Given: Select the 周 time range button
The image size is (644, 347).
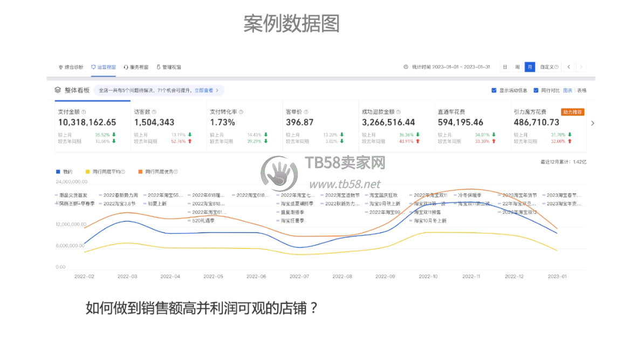Looking at the screenshot, I should [517, 67].
